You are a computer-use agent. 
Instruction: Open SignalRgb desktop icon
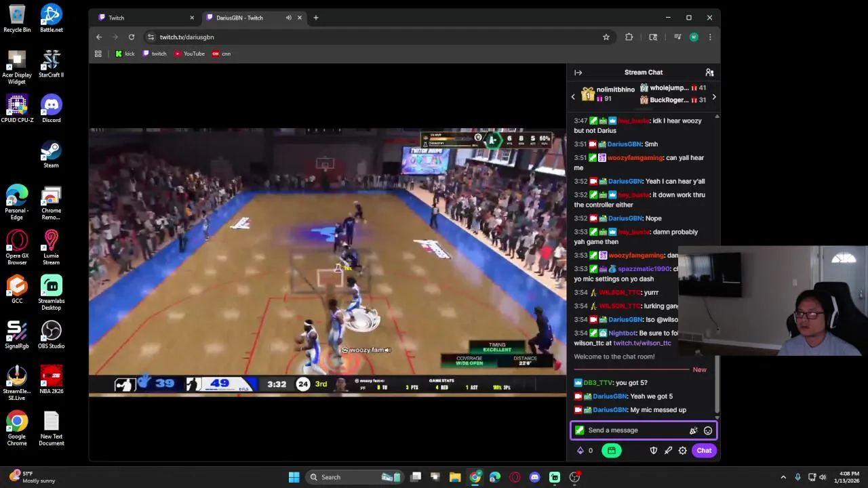click(x=17, y=335)
